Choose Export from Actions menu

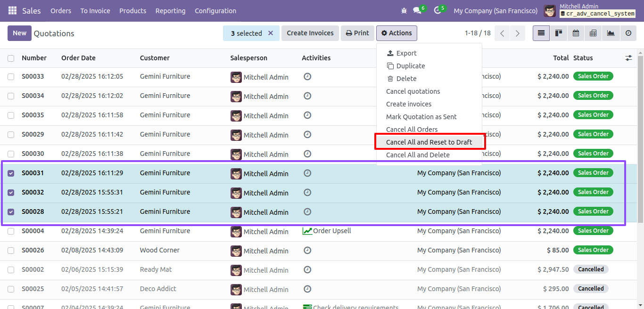406,53
